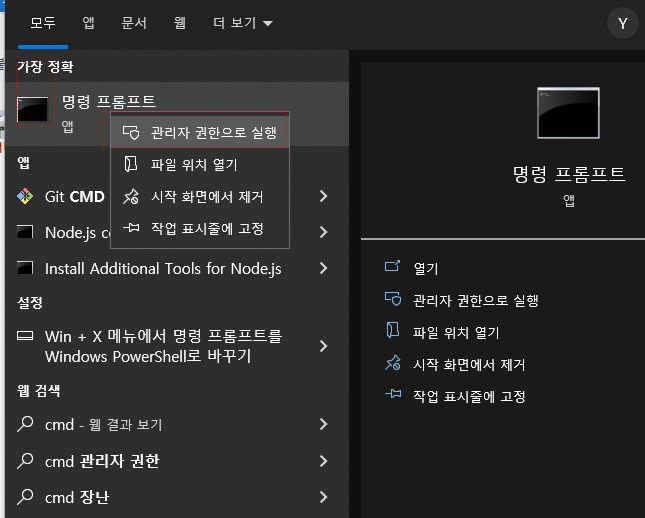Click the Node.js command prompt icon
The width and height of the screenshot is (645, 518).
[x=25, y=232]
